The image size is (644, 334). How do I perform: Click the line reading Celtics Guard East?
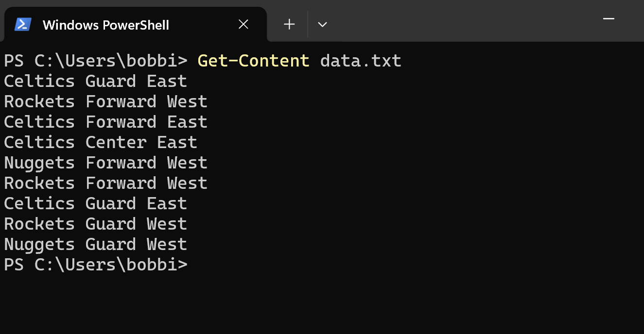(95, 81)
